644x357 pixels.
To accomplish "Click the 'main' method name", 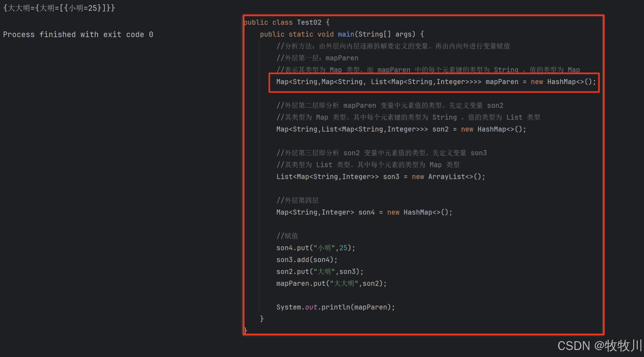I will (x=346, y=34).
